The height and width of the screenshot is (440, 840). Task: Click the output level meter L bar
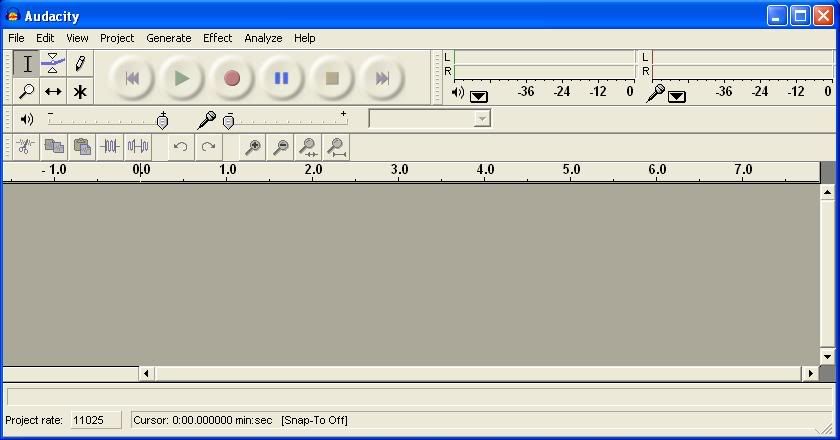click(544, 57)
